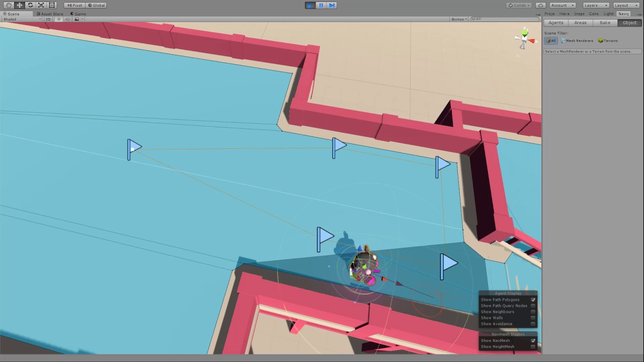Enable Show Path Query Nodes
The image size is (644, 362).
(x=533, y=306)
